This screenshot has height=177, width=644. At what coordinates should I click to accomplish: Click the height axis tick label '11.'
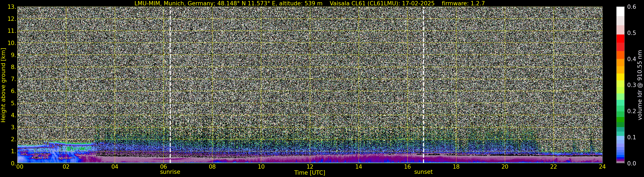click(12, 31)
